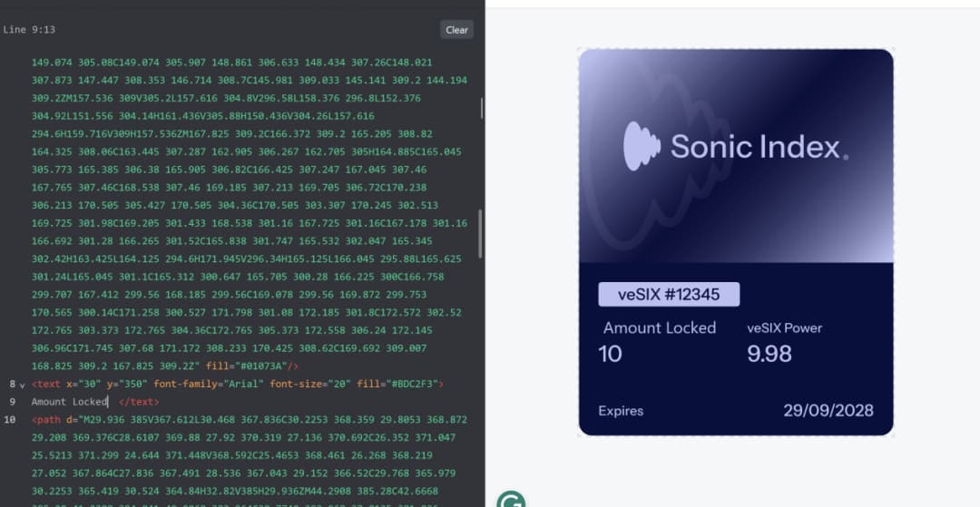
Task: Click the y="350" attribute in code
Action: click(128, 384)
